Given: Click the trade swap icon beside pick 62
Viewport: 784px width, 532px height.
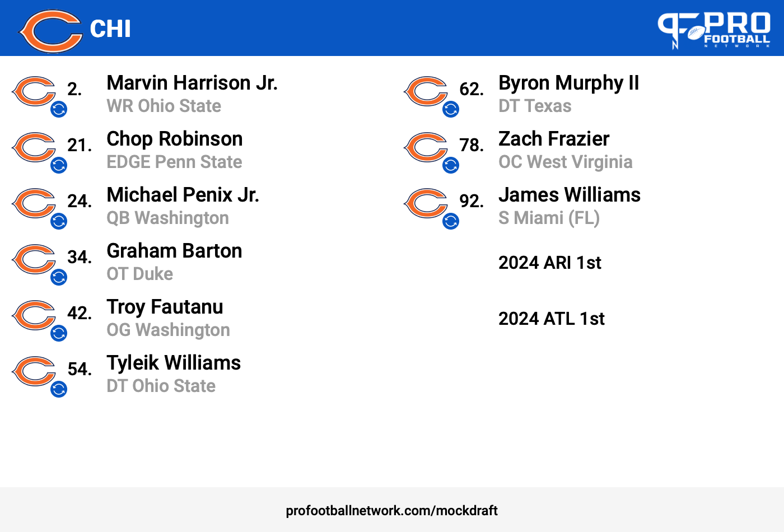Looking at the screenshot, I should [x=451, y=109].
